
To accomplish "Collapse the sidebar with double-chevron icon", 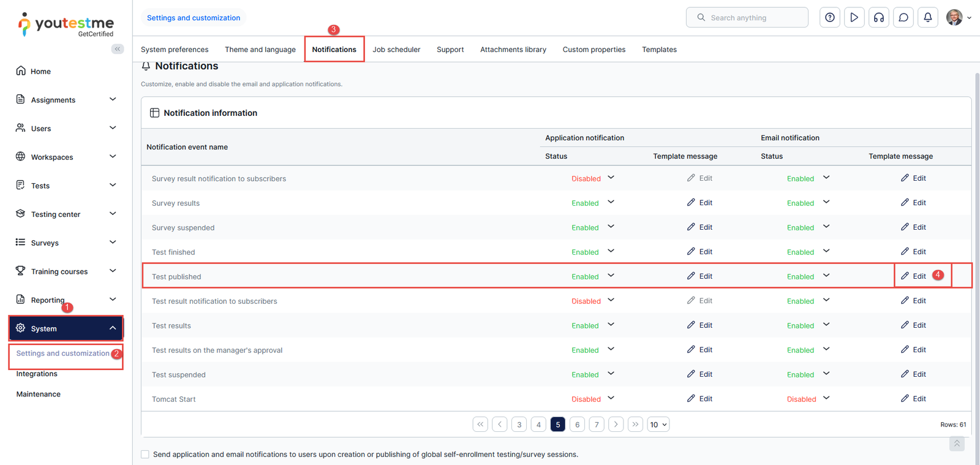I will pyautogui.click(x=117, y=49).
